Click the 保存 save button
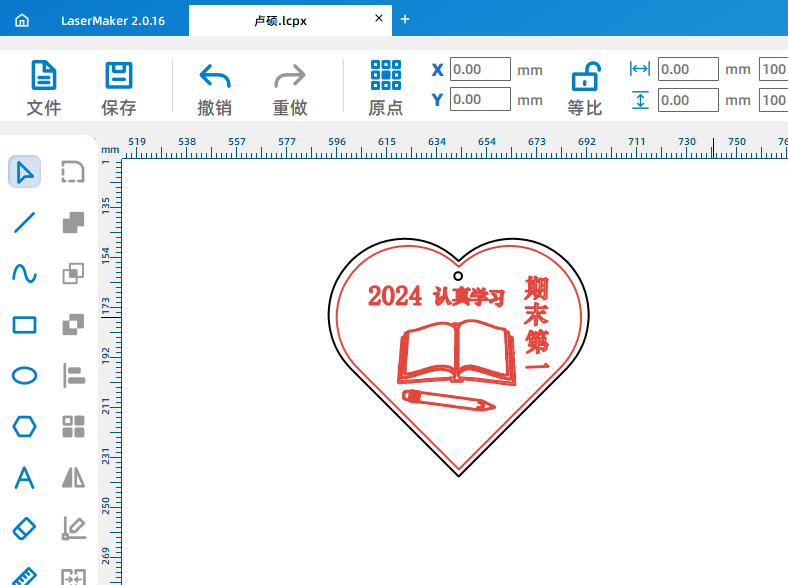788x585 pixels. click(x=119, y=88)
